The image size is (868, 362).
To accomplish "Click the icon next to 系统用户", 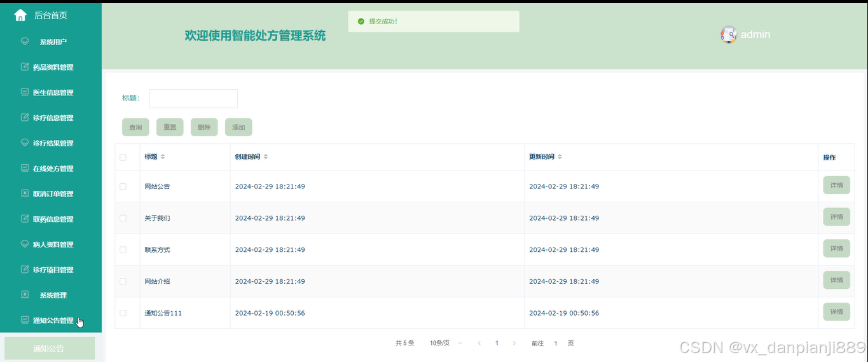I will click(25, 41).
